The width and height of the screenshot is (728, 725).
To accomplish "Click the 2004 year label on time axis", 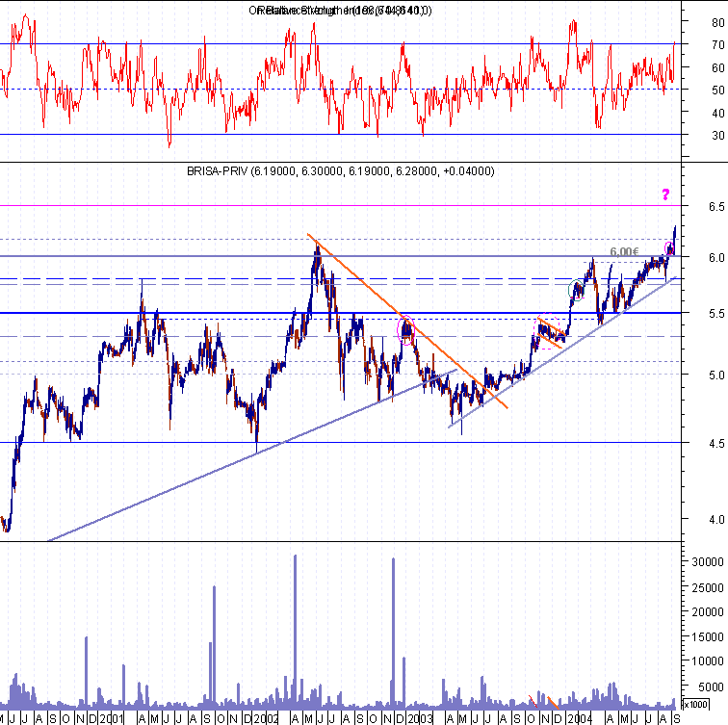I will 580,719.
